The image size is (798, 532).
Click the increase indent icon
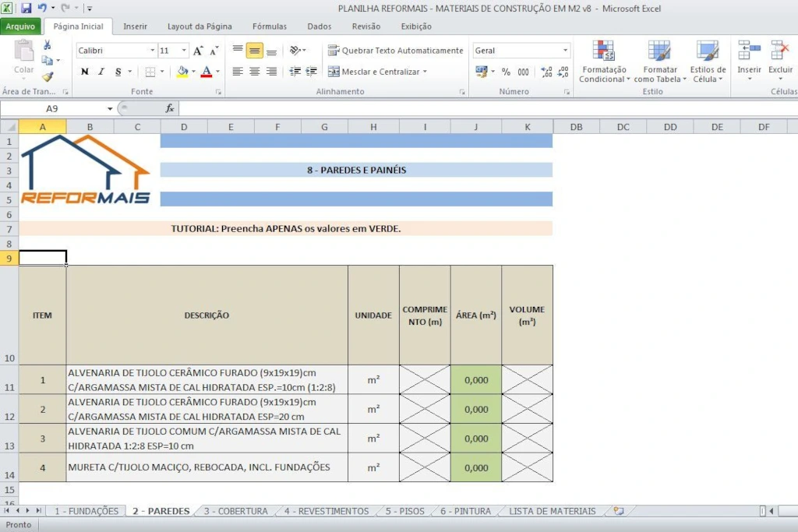pyautogui.click(x=312, y=72)
